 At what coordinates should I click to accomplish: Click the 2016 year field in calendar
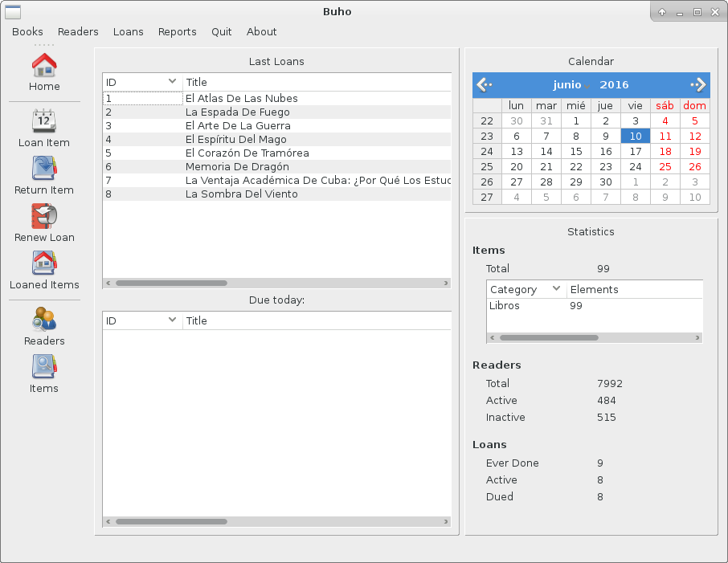pyautogui.click(x=614, y=85)
